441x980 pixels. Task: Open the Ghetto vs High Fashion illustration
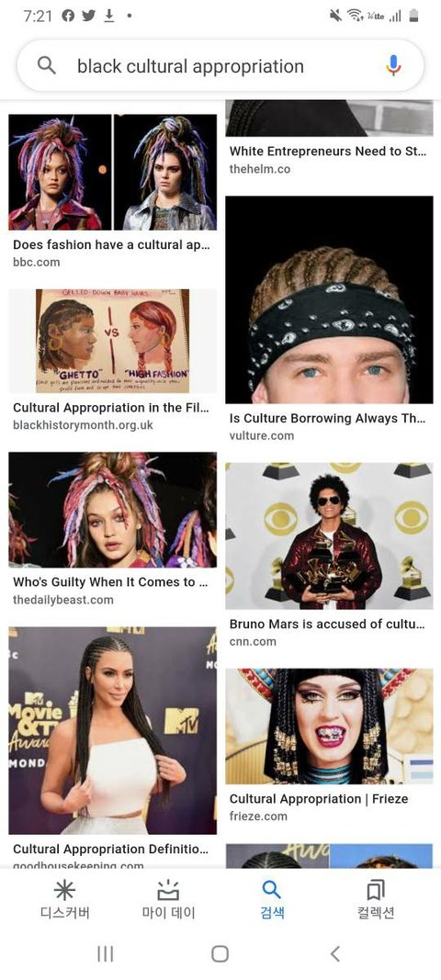pos(113,341)
